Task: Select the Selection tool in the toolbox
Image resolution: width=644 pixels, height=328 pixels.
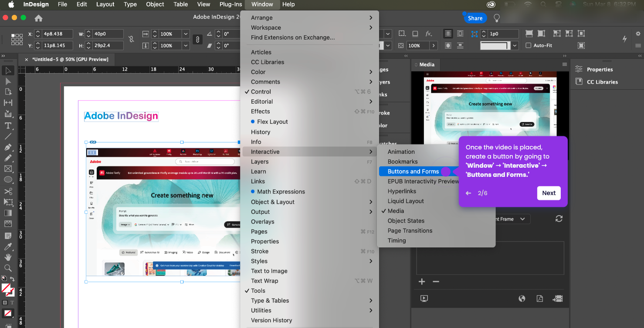Action: point(8,71)
